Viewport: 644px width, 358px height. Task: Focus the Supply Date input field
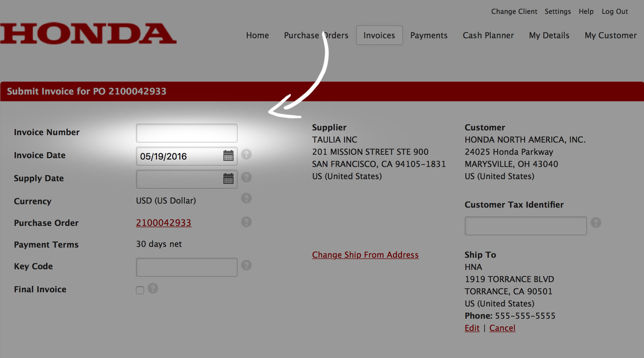click(x=187, y=179)
